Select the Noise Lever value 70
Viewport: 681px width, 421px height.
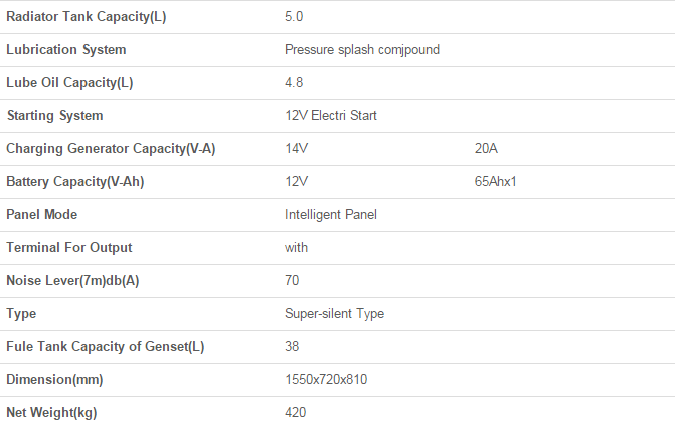pos(292,281)
